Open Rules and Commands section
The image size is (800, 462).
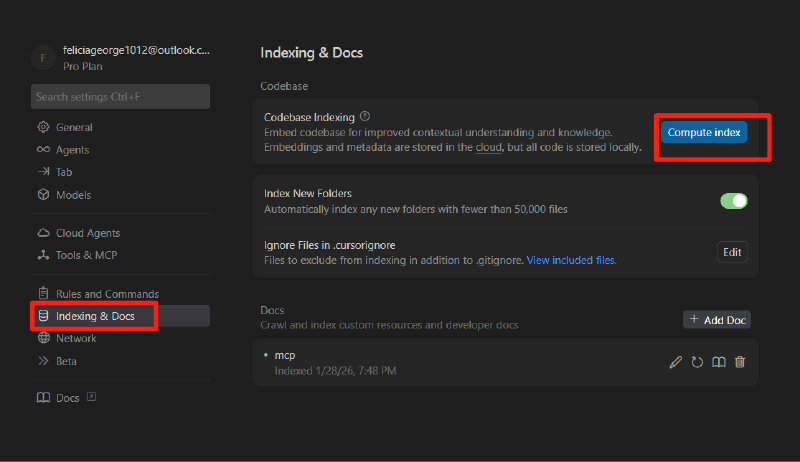(107, 294)
